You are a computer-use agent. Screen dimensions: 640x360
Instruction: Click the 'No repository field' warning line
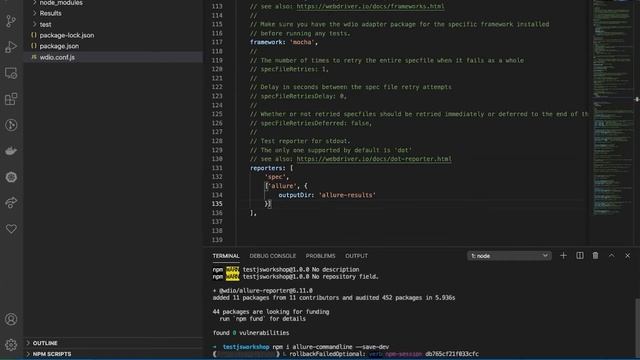296,276
